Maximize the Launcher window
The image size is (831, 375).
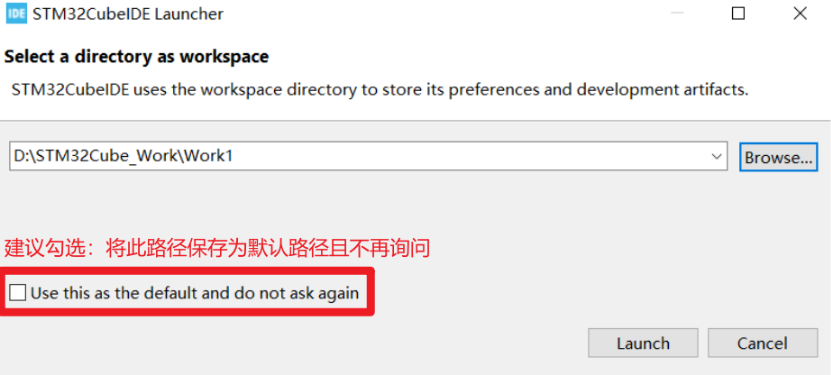click(738, 13)
